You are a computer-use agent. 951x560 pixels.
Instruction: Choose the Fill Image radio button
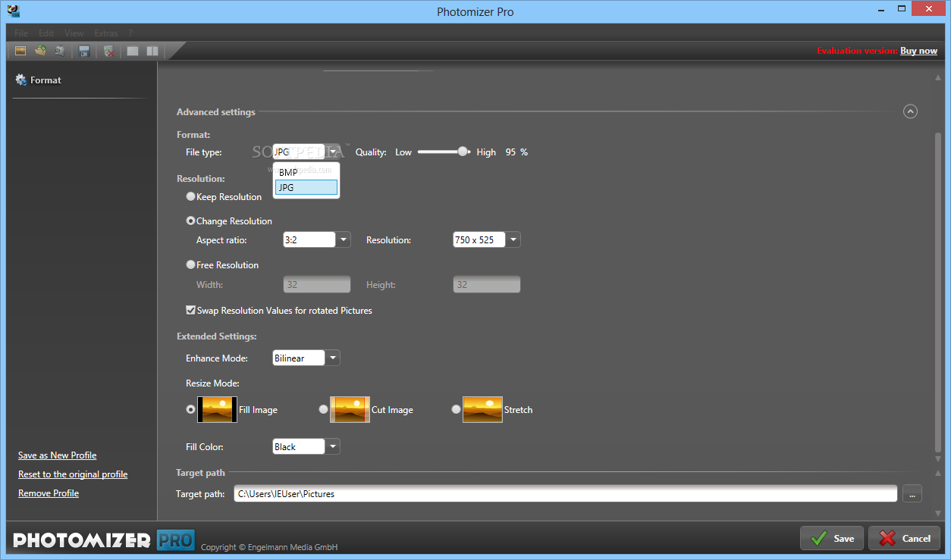(x=190, y=409)
